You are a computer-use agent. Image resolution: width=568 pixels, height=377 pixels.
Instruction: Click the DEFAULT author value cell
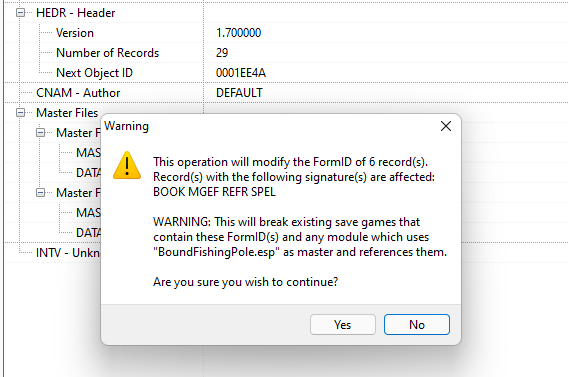[239, 93]
